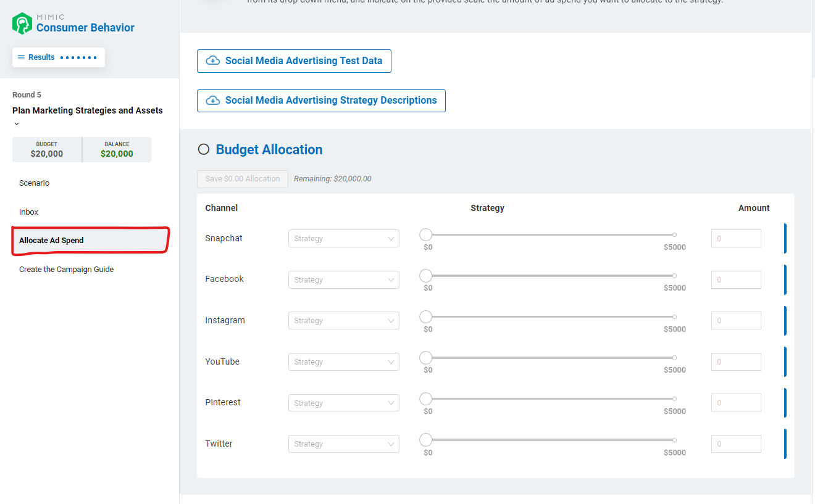Click the YouTube amount input field
Viewport: 815px width, 504px height.
(x=736, y=362)
